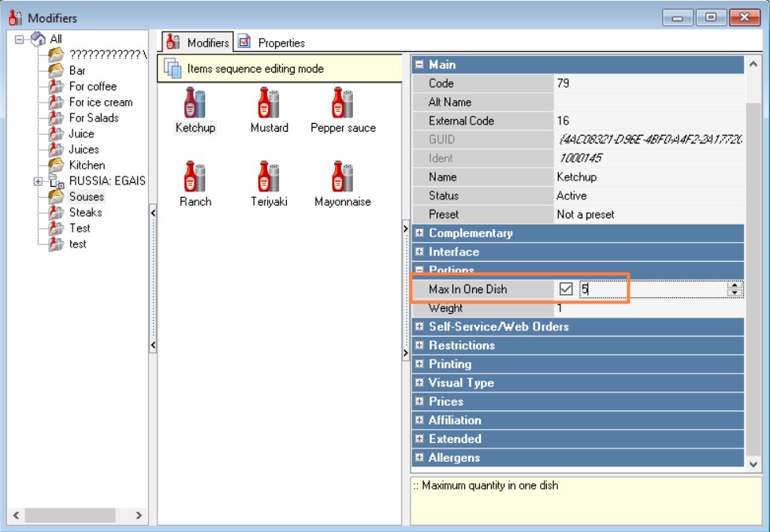Expand the Complementary properties section
Image resolution: width=770 pixels, height=532 pixels.
419,233
